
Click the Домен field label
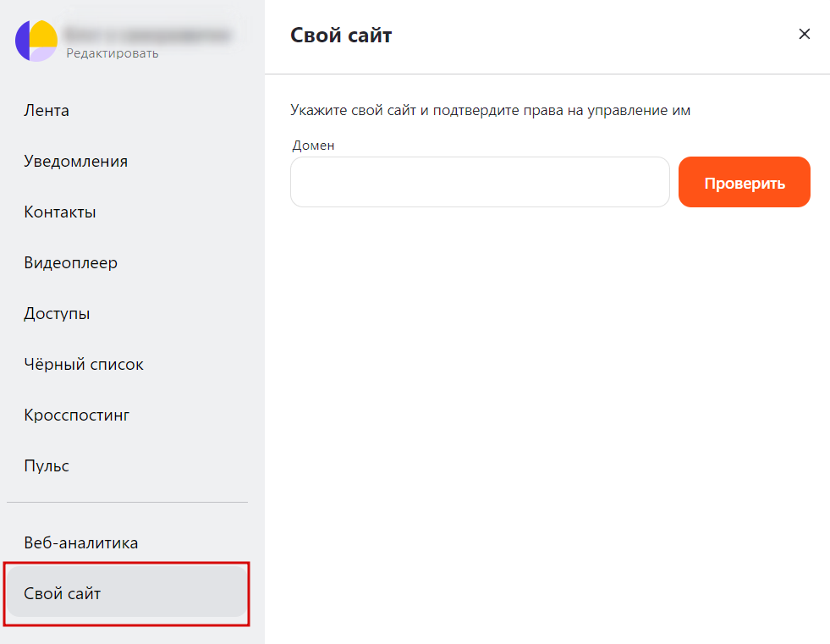coord(313,145)
